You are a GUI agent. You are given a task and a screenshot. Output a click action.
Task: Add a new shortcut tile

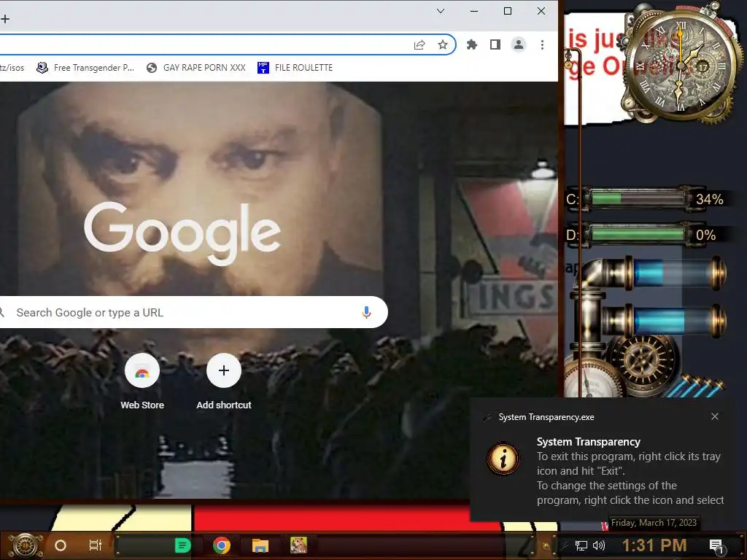tap(224, 382)
